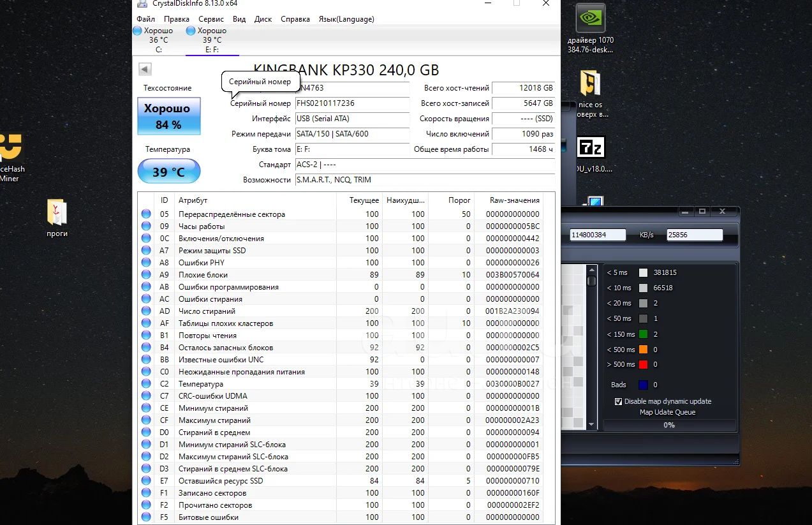Click the orb next to Прочитано секторов
Screen dimensions: 812x525
coord(147,505)
